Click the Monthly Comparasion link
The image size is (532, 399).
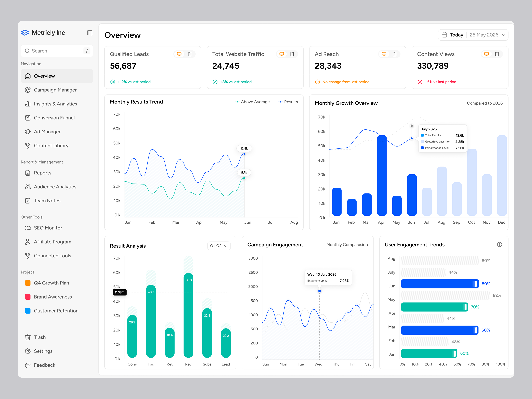[347, 245]
